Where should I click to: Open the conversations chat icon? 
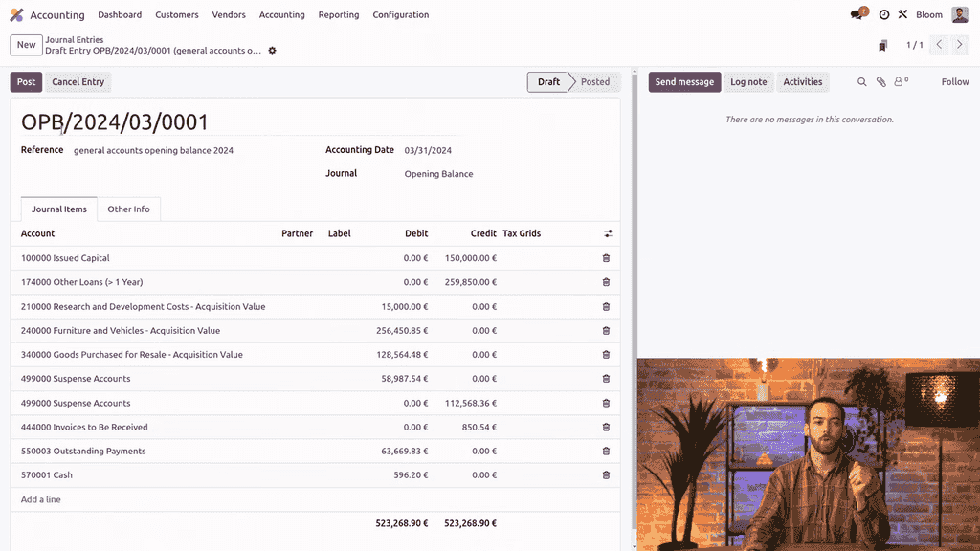858,15
